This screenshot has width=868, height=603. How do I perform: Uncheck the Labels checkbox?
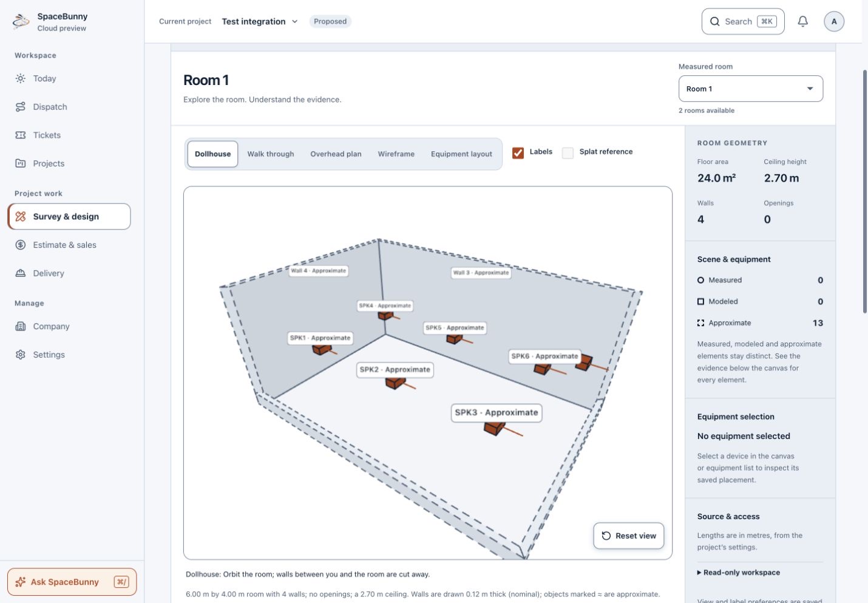518,153
